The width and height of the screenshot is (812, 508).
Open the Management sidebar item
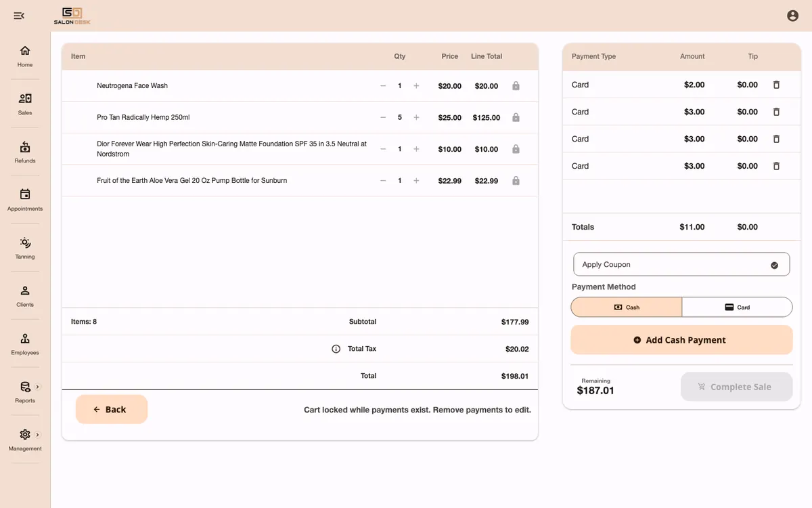tap(25, 440)
